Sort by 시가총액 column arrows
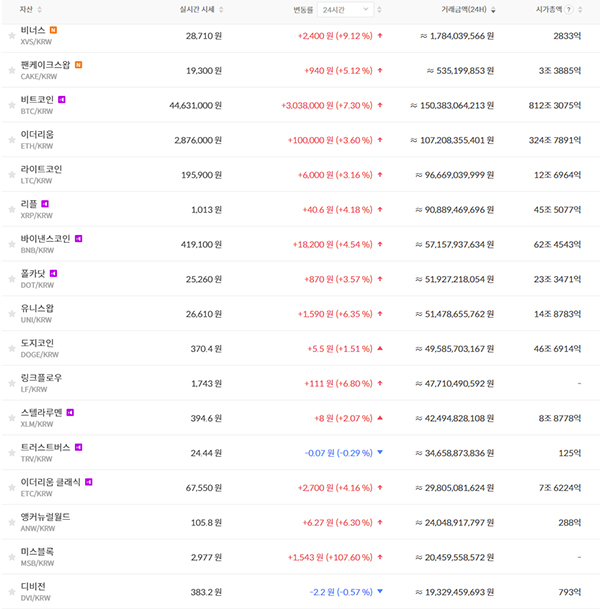This screenshot has height=609, width=600. 580,10
